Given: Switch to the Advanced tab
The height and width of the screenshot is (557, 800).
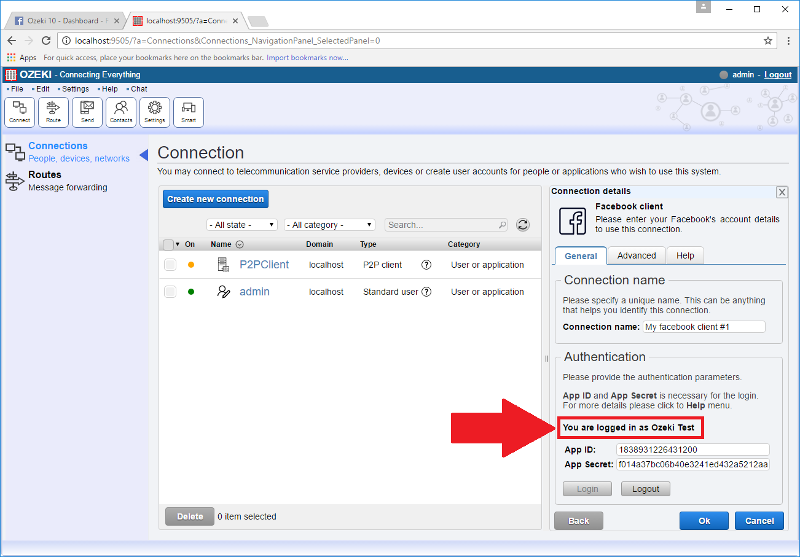Looking at the screenshot, I should click(636, 256).
